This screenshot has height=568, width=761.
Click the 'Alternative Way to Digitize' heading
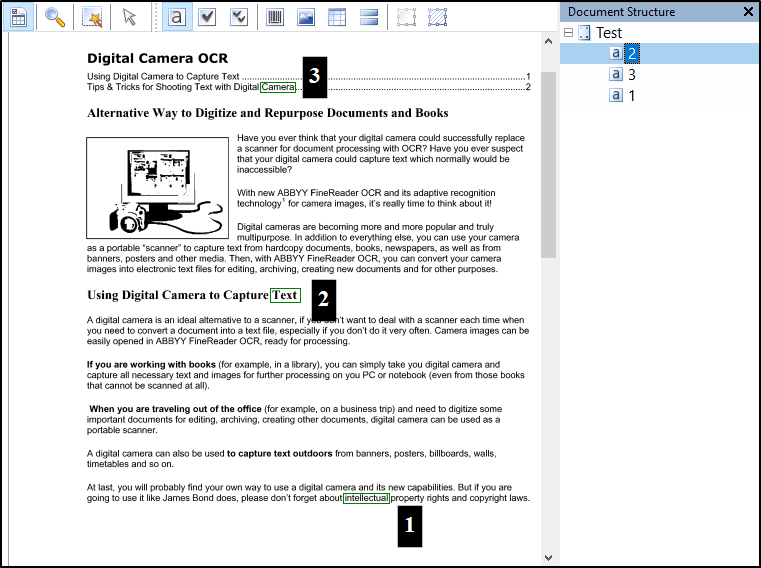(267, 113)
